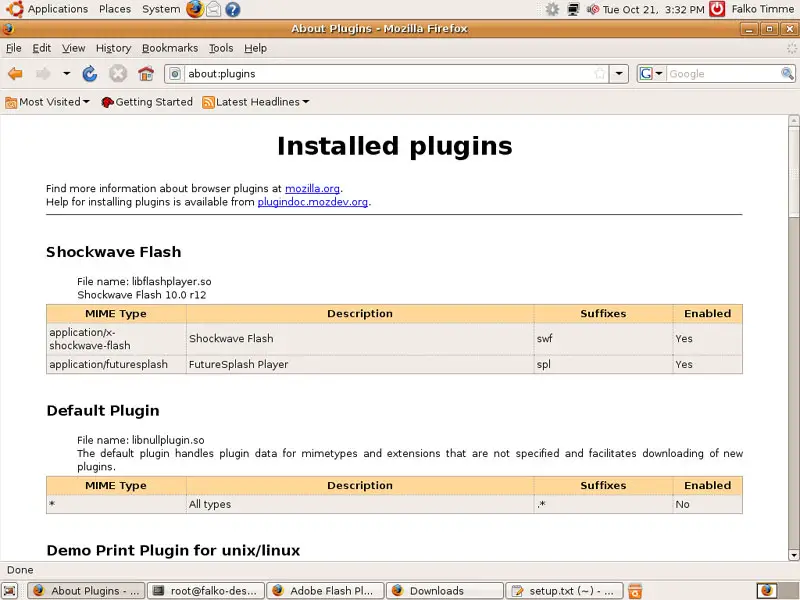
Task: Click the update gear tray icon
Action: (552, 9)
